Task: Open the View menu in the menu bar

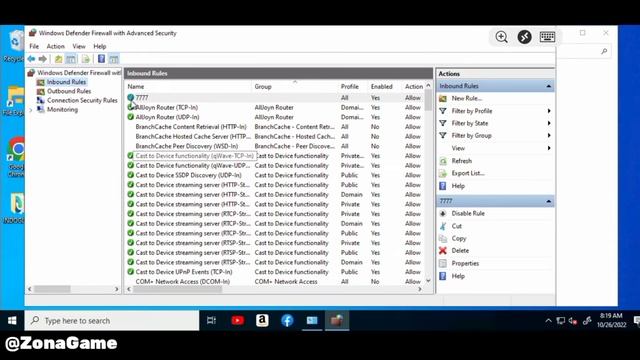Action: pyautogui.click(x=79, y=47)
